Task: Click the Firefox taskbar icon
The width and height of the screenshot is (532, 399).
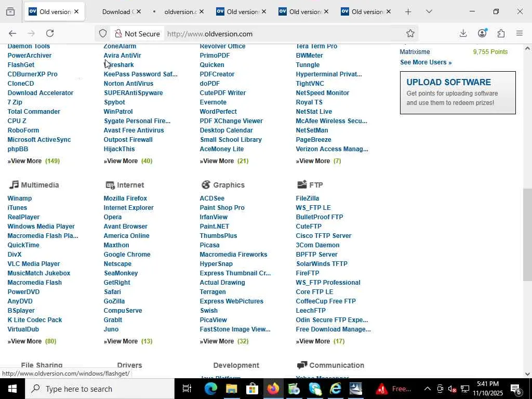Action: (x=273, y=389)
